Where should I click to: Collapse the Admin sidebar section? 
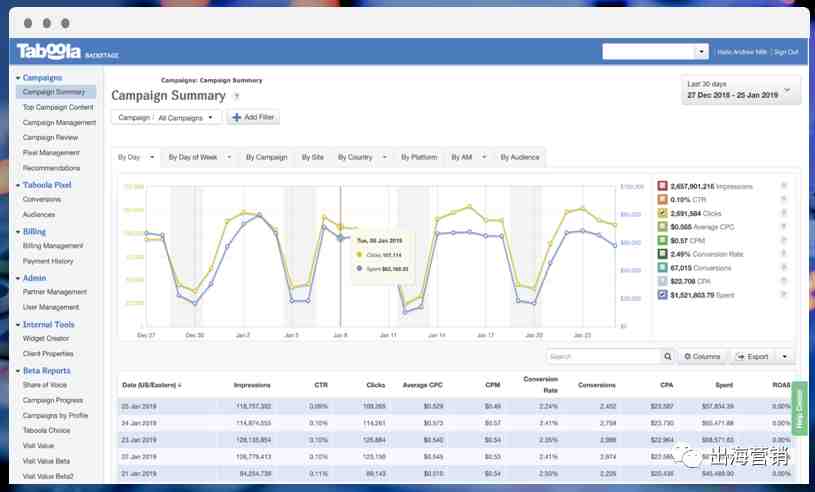click(18, 278)
